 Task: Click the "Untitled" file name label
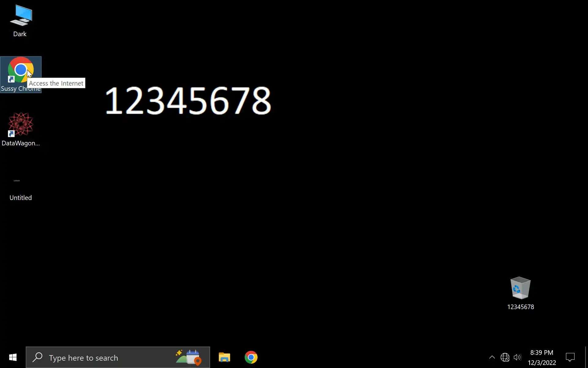[x=21, y=198]
